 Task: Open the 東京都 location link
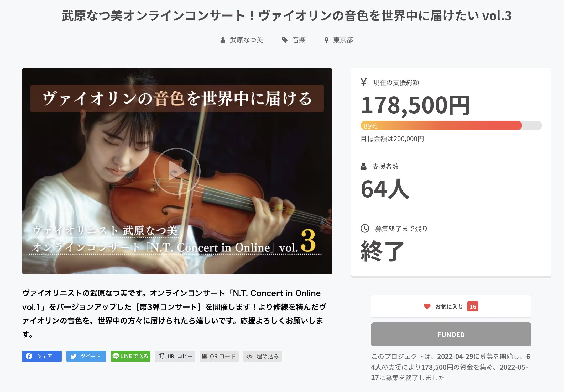pos(343,40)
